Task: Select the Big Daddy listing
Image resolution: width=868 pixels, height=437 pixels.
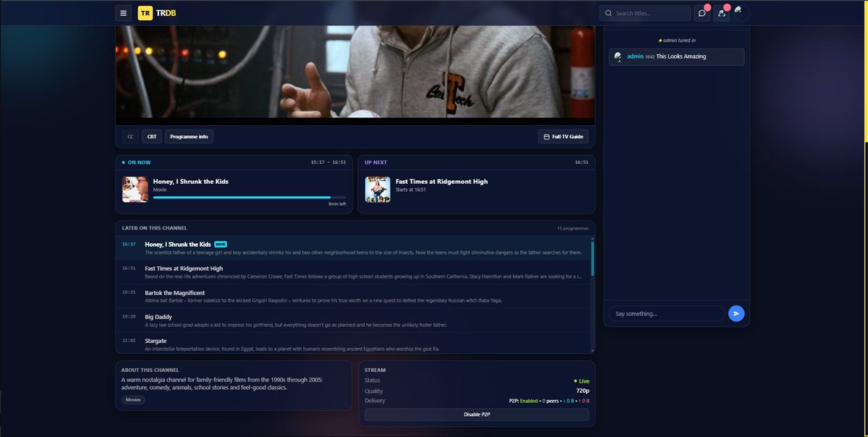Action: pos(354,320)
